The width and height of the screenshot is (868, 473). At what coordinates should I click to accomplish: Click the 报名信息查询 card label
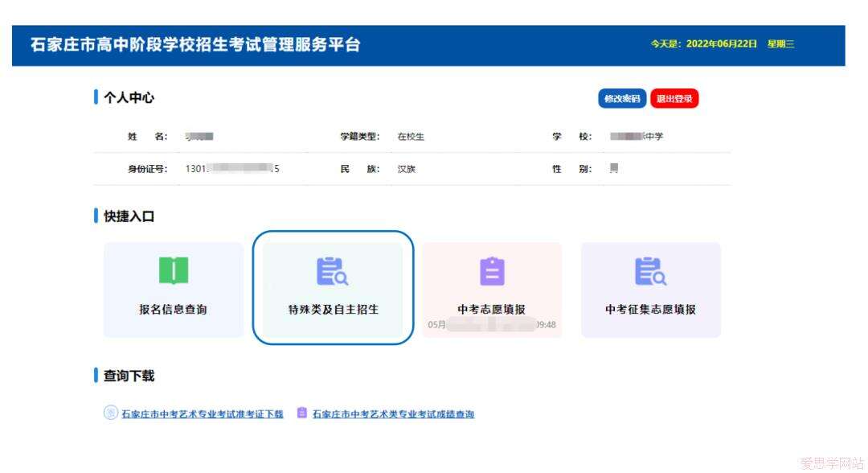173,309
